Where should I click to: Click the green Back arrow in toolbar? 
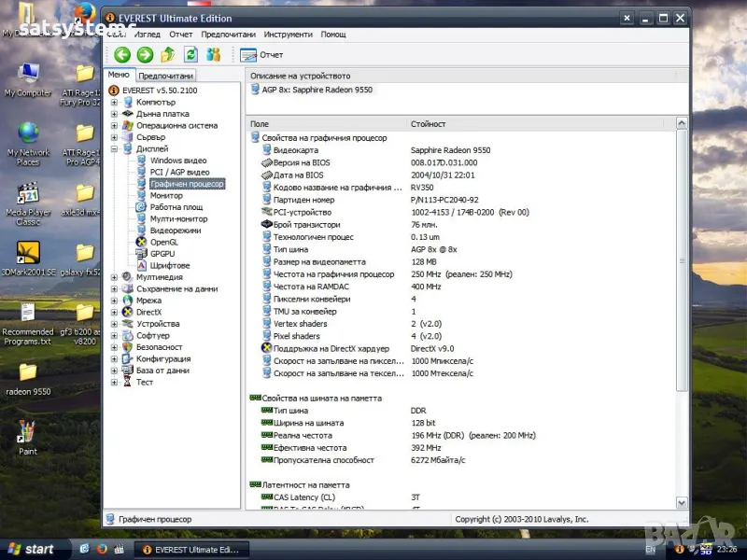[x=122, y=55]
